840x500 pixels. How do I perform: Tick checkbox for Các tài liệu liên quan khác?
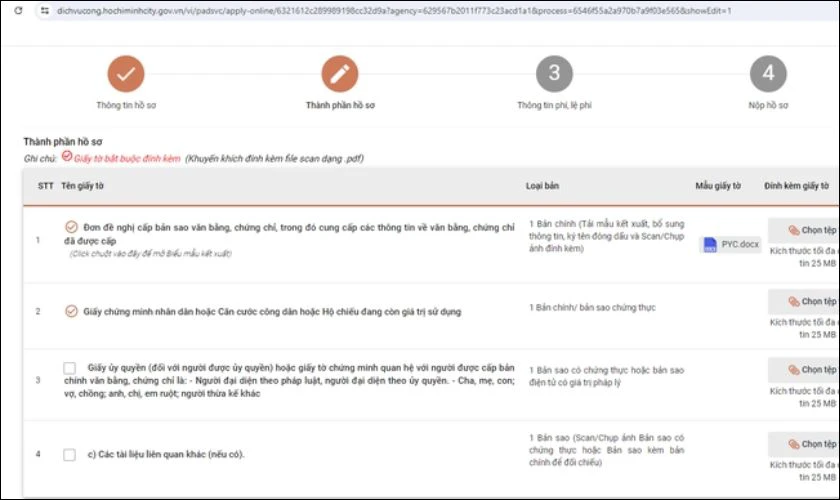pos(70,454)
